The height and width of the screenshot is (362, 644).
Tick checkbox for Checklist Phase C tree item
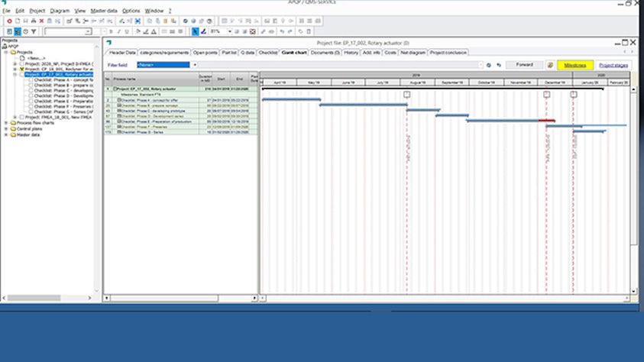click(x=31, y=91)
